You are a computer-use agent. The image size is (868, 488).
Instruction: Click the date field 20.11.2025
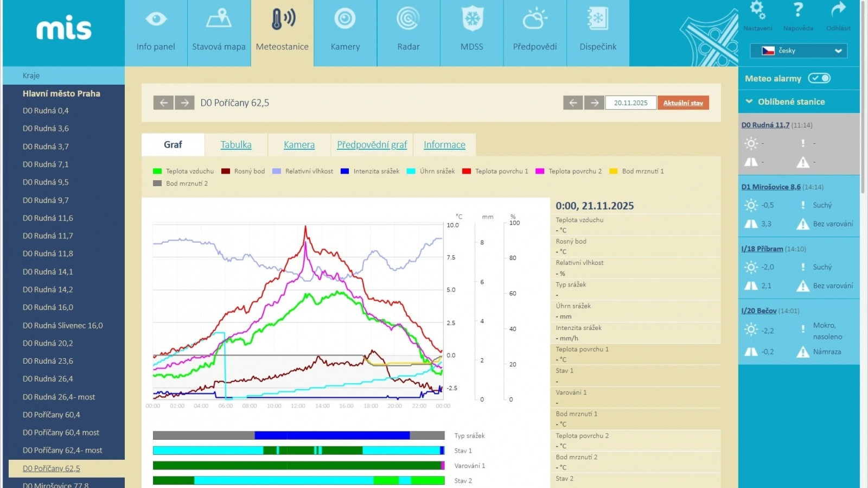pos(630,103)
